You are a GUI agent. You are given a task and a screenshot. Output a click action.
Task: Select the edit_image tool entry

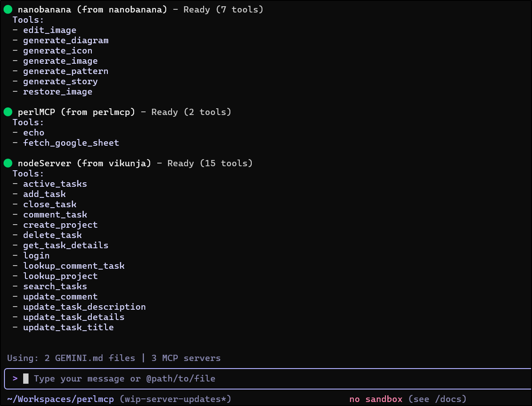click(49, 30)
